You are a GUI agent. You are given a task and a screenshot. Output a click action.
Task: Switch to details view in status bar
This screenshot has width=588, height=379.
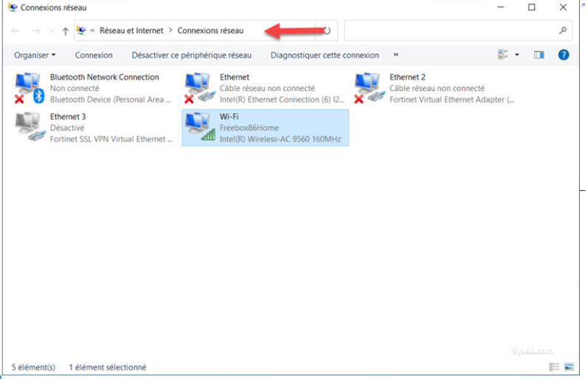554,367
